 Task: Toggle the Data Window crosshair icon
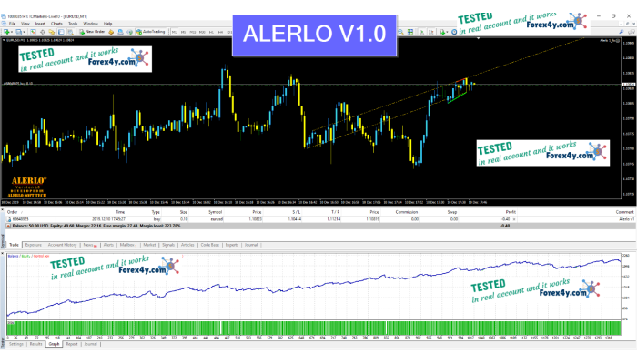pyautogui.click(x=42, y=32)
